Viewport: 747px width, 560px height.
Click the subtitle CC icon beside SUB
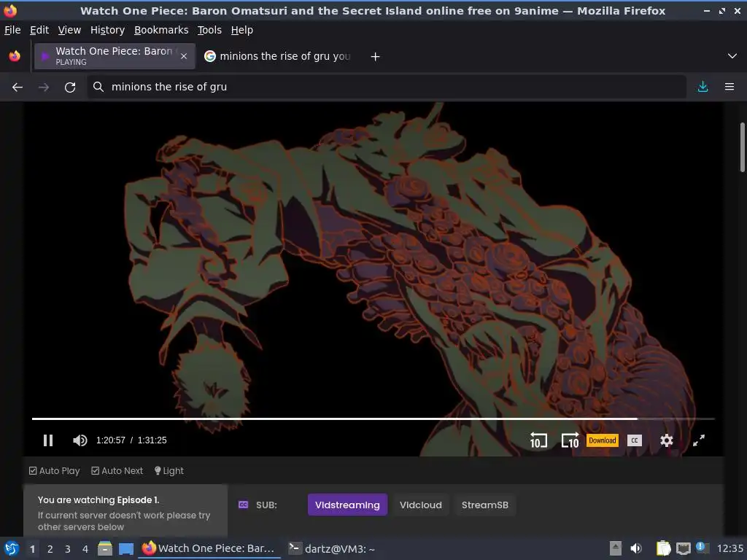point(243,505)
